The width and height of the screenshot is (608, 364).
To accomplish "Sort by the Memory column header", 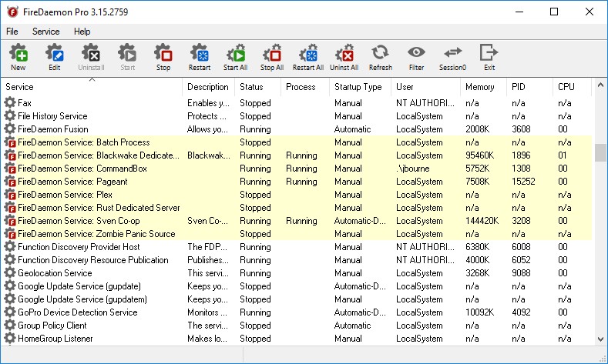I will click(483, 87).
